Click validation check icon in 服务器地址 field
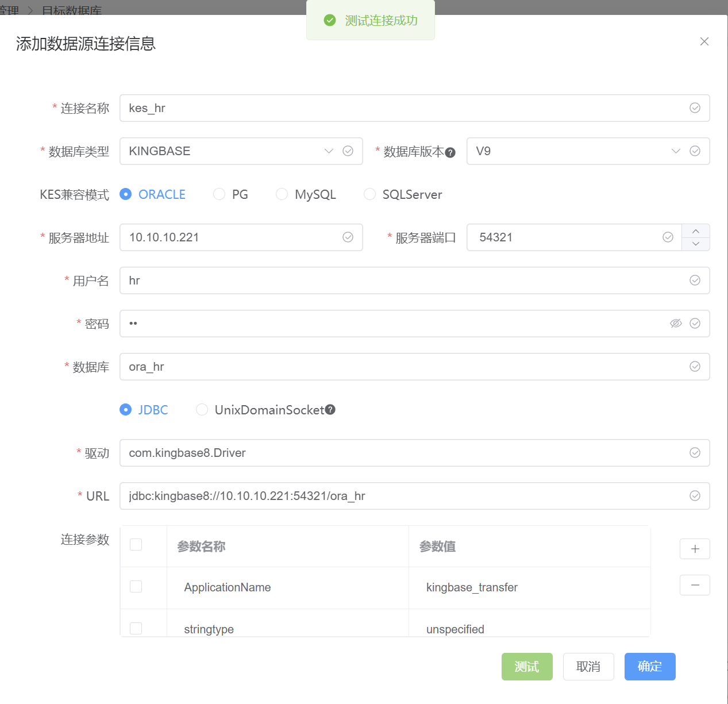728x704 pixels. [x=348, y=237]
